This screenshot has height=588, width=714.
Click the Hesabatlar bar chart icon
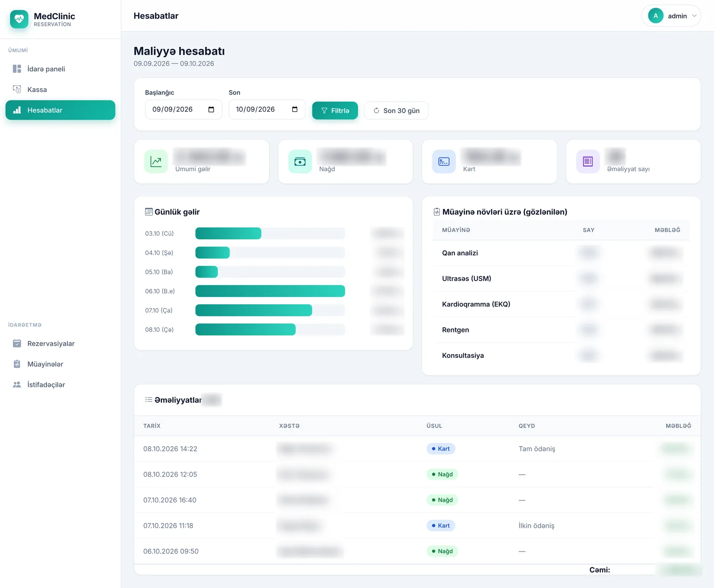tap(17, 110)
